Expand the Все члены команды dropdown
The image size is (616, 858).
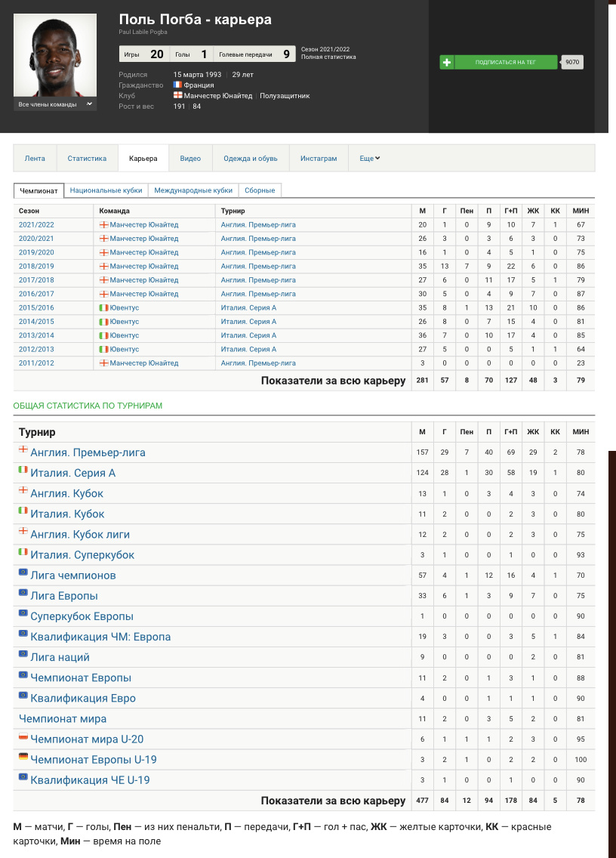(54, 104)
